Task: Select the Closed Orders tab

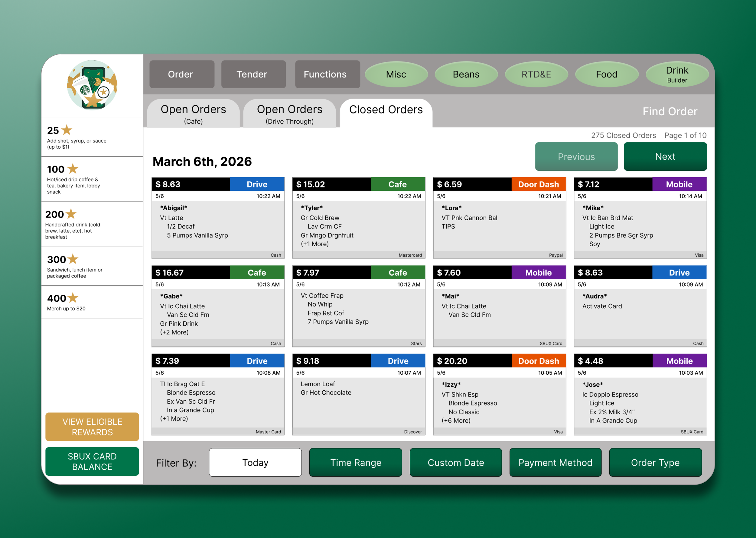Action: 386,113
